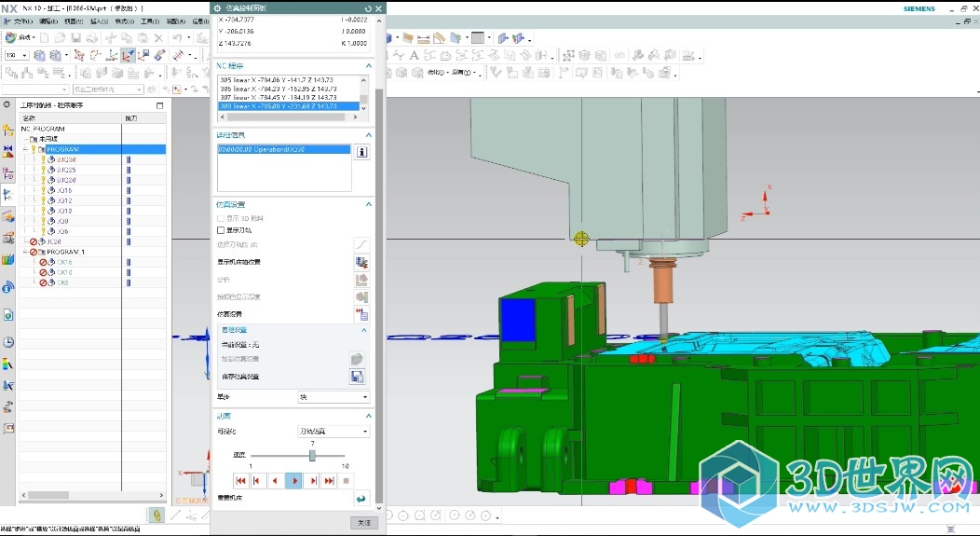Viewport: 980px width, 536px height.
Task: Toggle the disabled show 3D material checkbox
Action: click(x=221, y=218)
